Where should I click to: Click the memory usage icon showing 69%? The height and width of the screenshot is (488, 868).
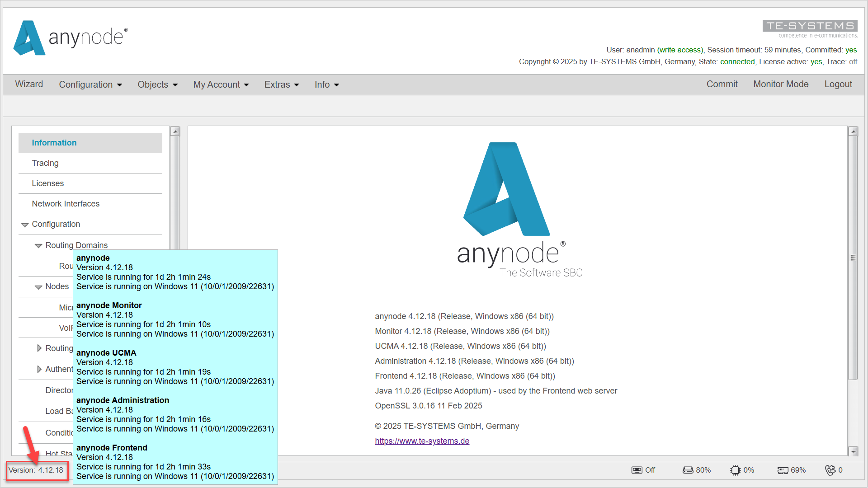[x=783, y=470]
